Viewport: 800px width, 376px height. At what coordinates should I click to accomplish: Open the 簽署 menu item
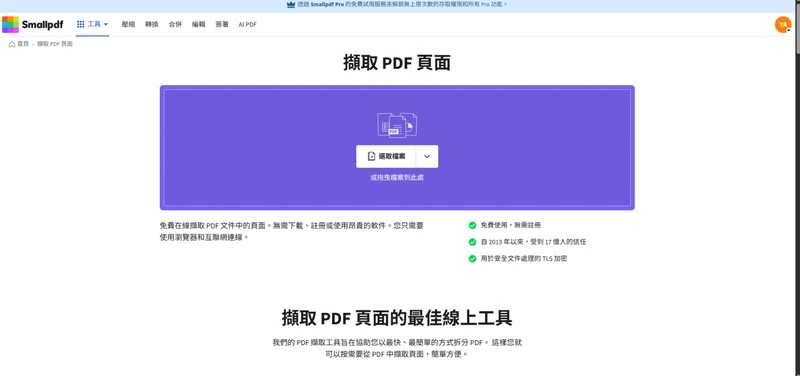[x=222, y=24]
